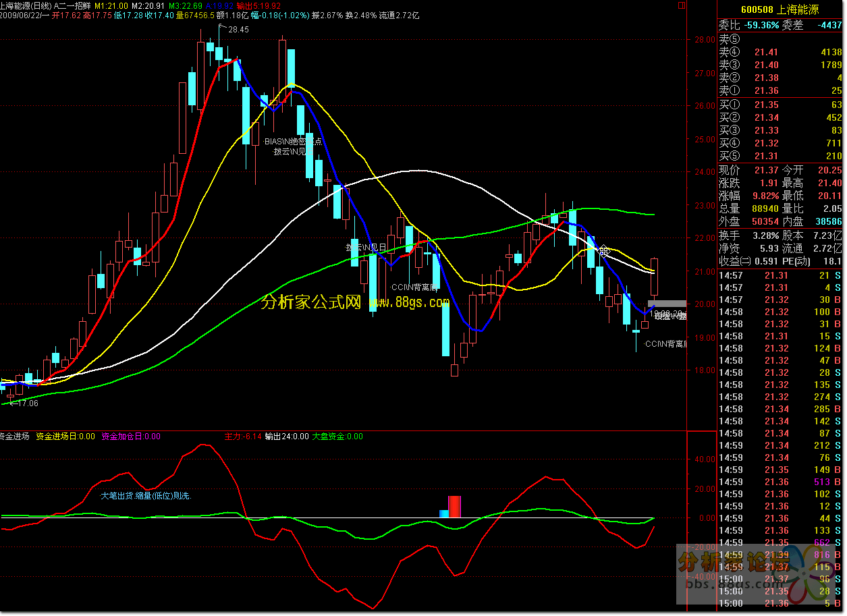Click the 最高 21.40 value
This screenshot has width=847, height=616.
pyautogui.click(x=830, y=183)
